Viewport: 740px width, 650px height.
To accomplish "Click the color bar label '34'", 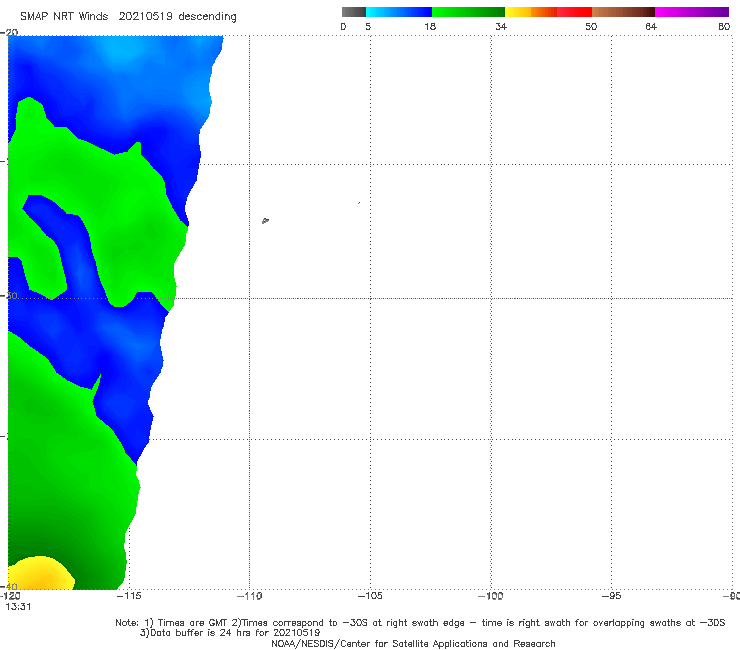I will 501,26.
